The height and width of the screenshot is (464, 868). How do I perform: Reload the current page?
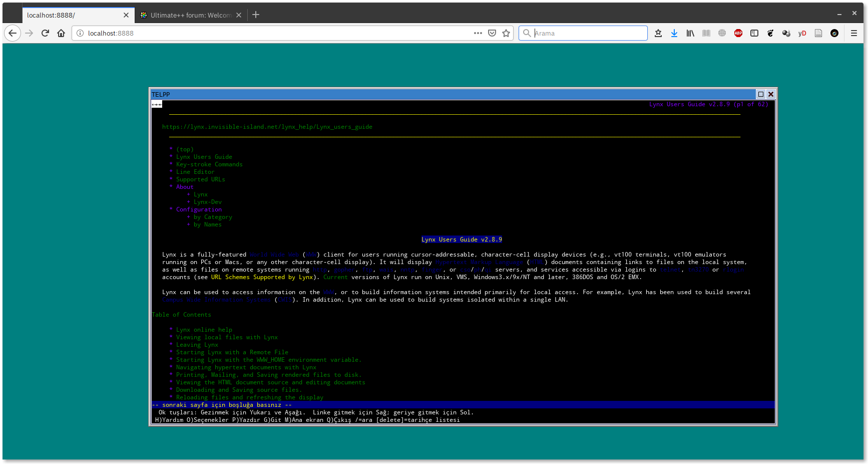click(45, 33)
